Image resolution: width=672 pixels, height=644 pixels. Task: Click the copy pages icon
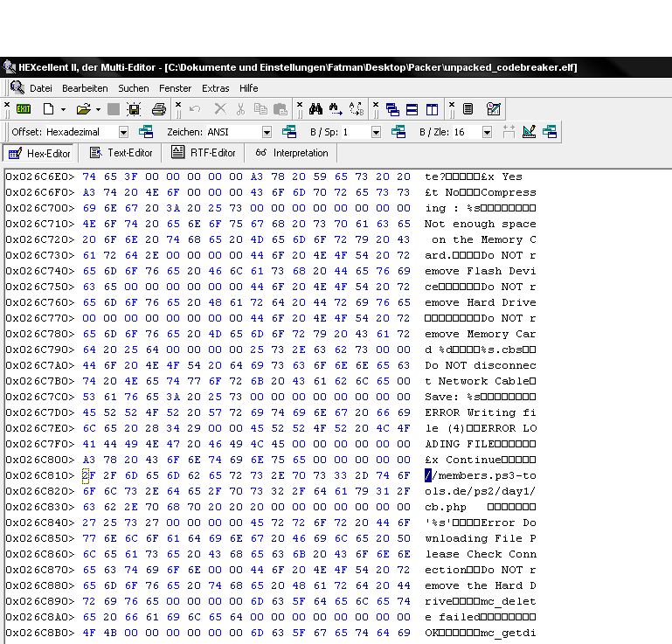[x=260, y=109]
